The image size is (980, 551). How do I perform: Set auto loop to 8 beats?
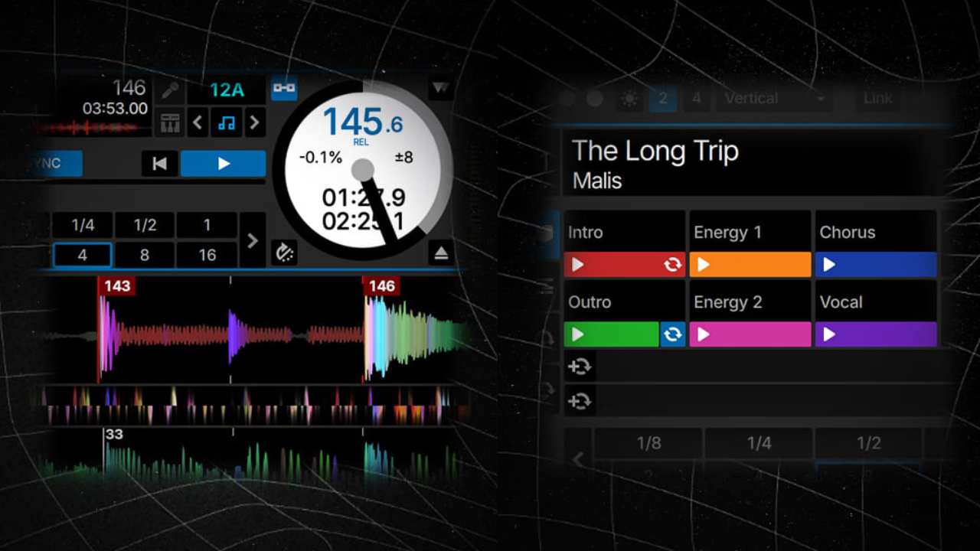(x=145, y=255)
